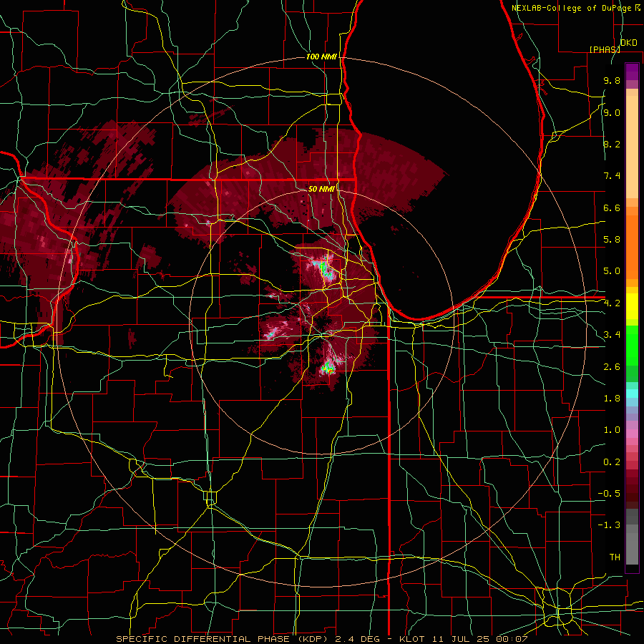Click the 2.6 scale value
The height and width of the screenshot is (644, 644).
(x=612, y=367)
